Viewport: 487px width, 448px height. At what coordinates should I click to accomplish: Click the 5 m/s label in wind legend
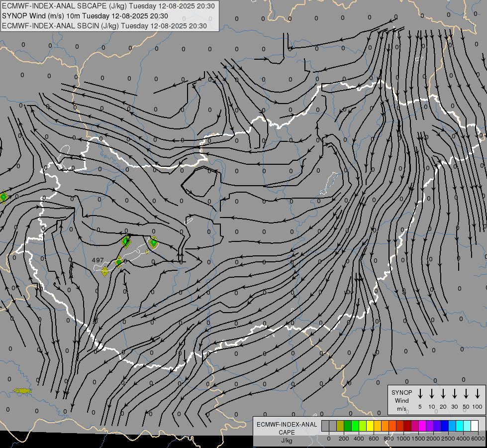[x=420, y=407]
